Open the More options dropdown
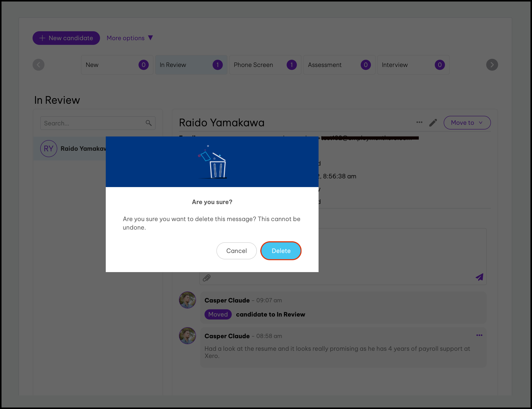Image resolution: width=532 pixels, height=409 pixels. (130, 38)
